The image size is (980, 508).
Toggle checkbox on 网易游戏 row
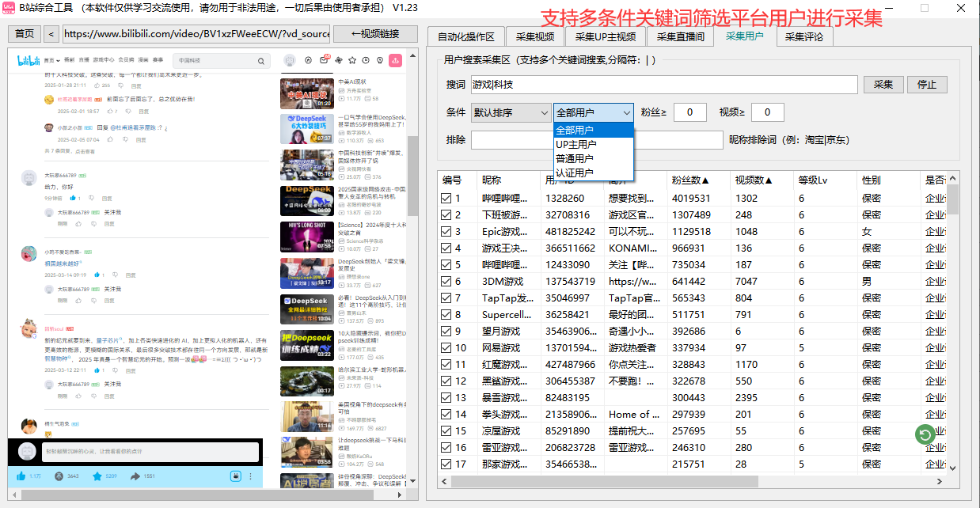click(444, 347)
